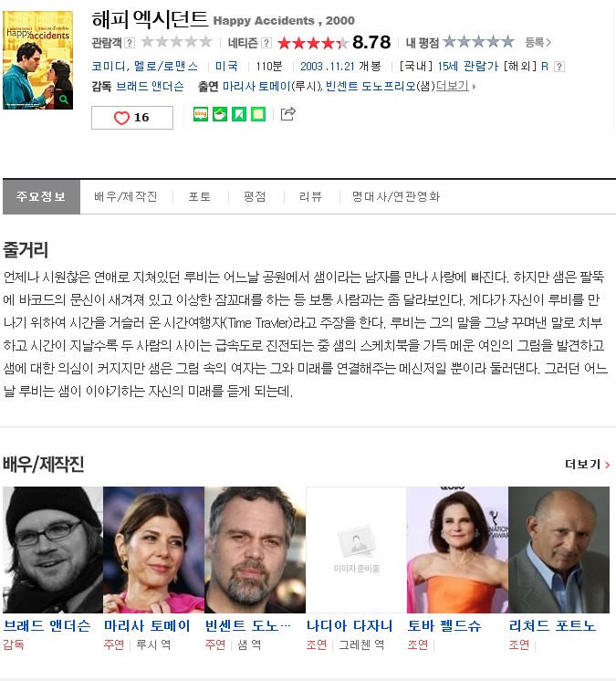Open help icon beside overseas R rating
Screen dimensions: 616x681
559,67
